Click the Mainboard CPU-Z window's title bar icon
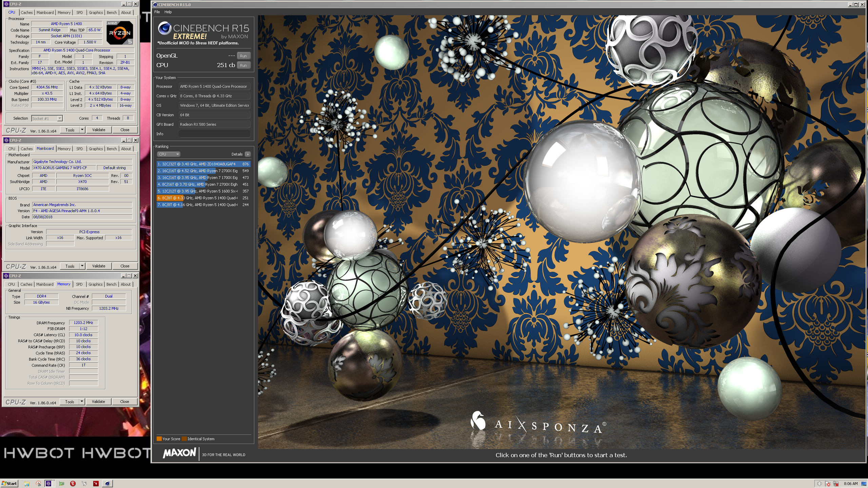Screen dimensions: 868x488 [x=6, y=140]
